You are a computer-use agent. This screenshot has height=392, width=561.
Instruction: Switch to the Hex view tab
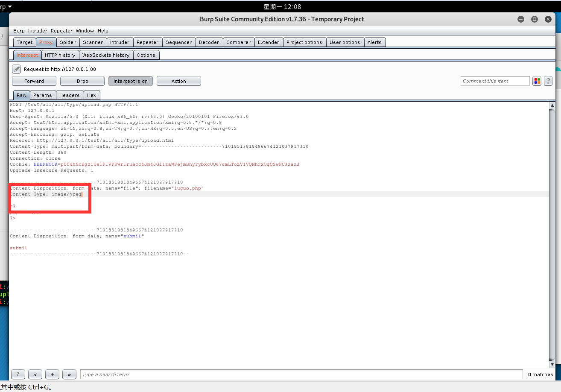[92, 95]
